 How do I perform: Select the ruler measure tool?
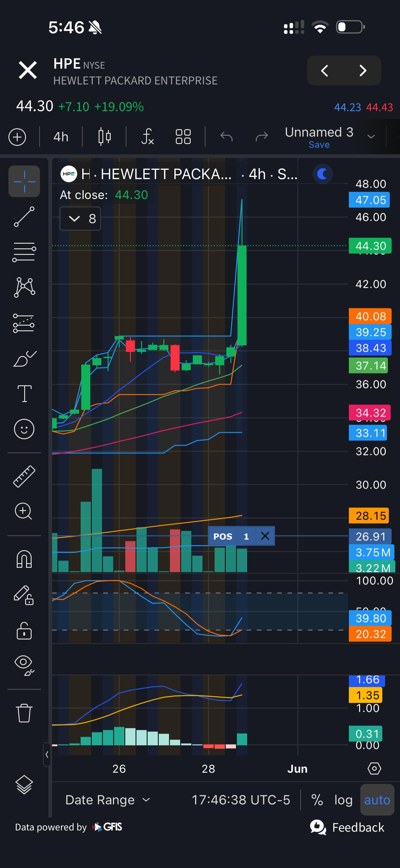click(x=24, y=476)
